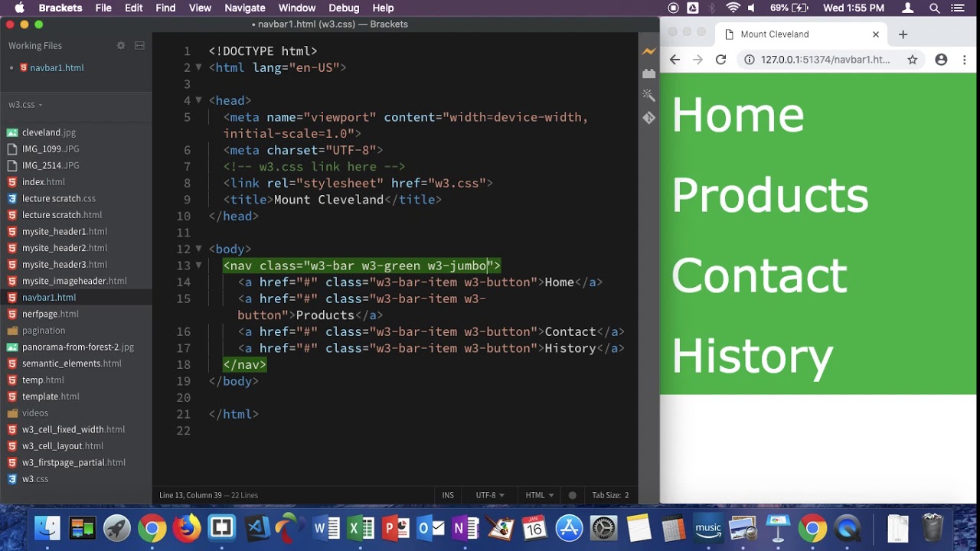Screen dimensions: 980x551
Task: Reload the Mount Cleveland page in Chrome
Action: pyautogui.click(x=720, y=60)
